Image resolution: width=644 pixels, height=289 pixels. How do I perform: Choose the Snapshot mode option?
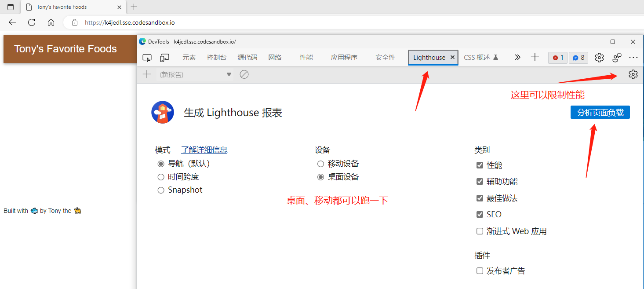pos(161,190)
